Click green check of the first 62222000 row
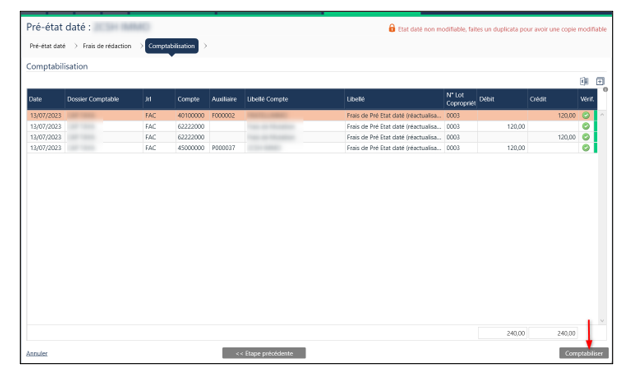629x370 pixels. pyautogui.click(x=586, y=126)
